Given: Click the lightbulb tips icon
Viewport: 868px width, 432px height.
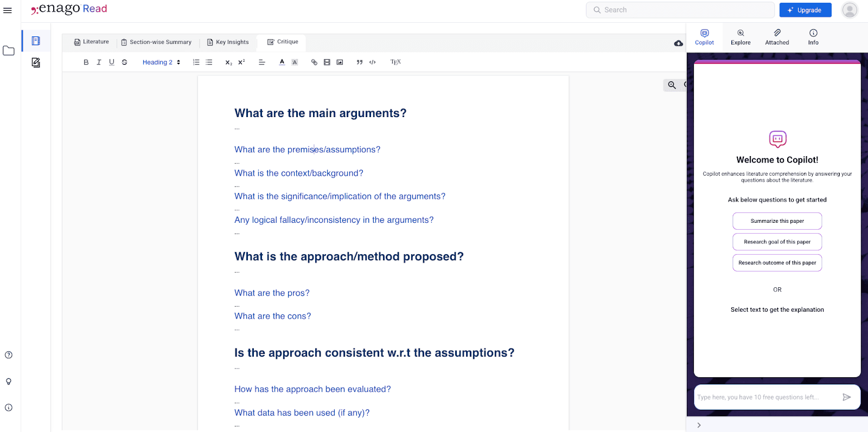Looking at the screenshot, I should coord(9,382).
